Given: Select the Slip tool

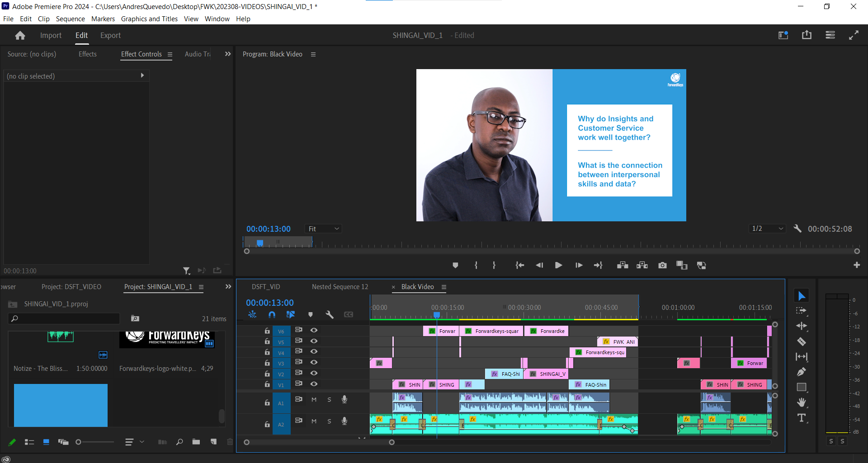Looking at the screenshot, I should coord(802,357).
